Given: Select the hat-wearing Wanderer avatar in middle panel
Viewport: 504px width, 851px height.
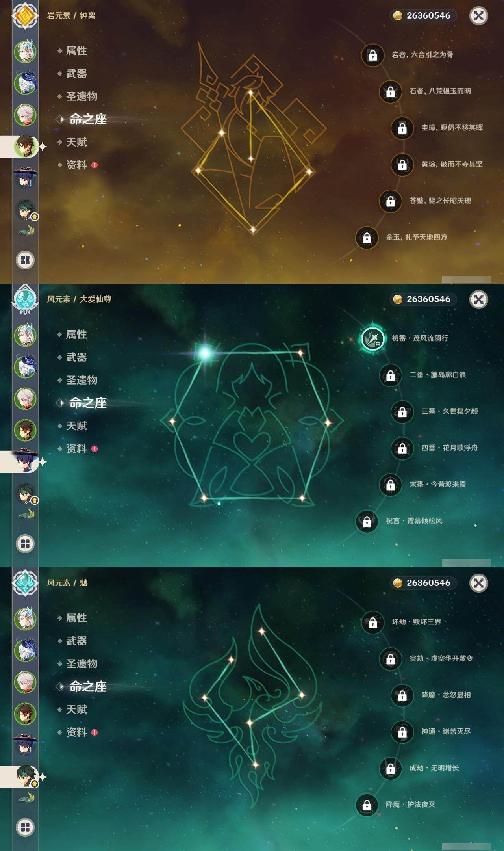Looking at the screenshot, I should [26, 461].
